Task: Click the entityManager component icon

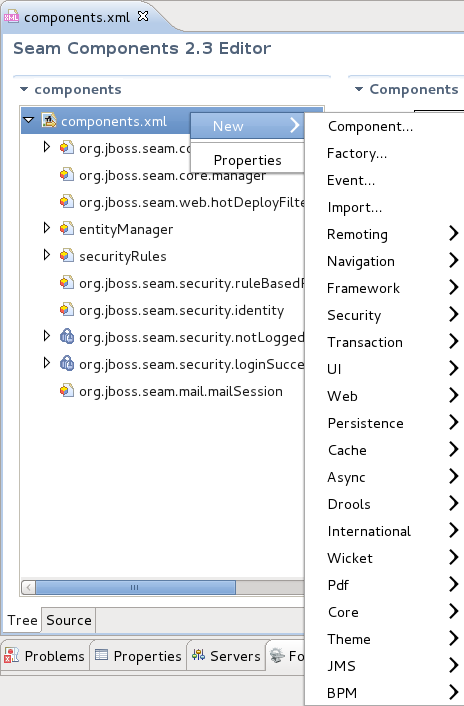Action: 67,229
